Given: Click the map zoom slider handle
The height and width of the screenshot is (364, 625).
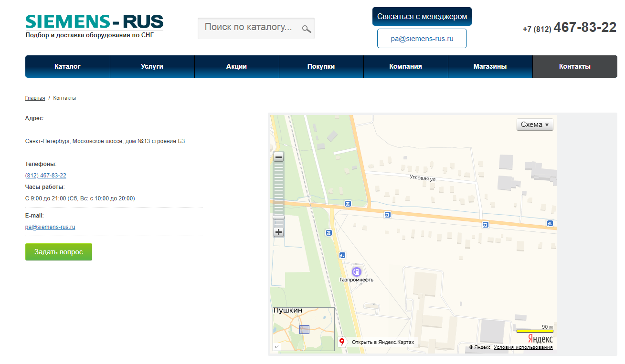Looking at the screenshot, I should 278,217.
